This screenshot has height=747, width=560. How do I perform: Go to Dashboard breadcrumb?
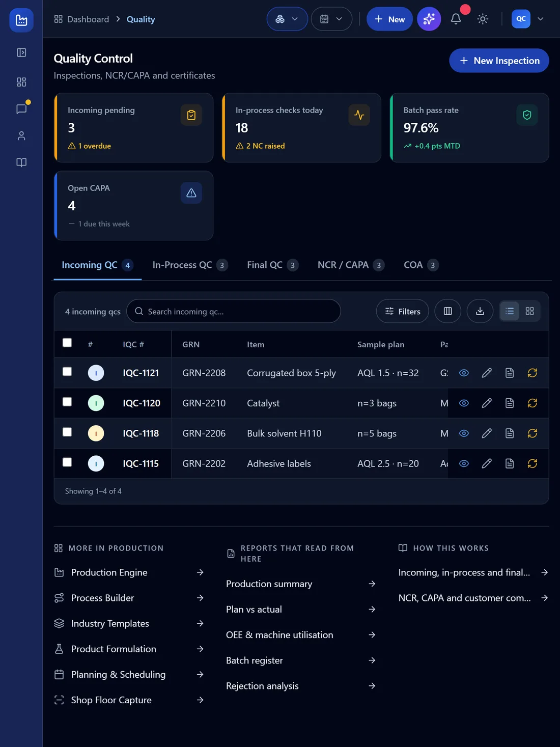tap(81, 19)
